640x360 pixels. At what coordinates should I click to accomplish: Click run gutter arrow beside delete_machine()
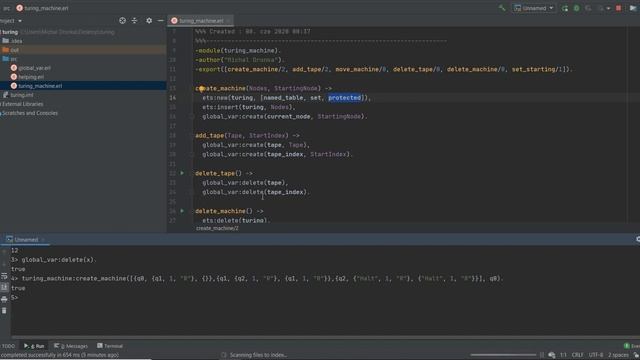pyautogui.click(x=182, y=211)
